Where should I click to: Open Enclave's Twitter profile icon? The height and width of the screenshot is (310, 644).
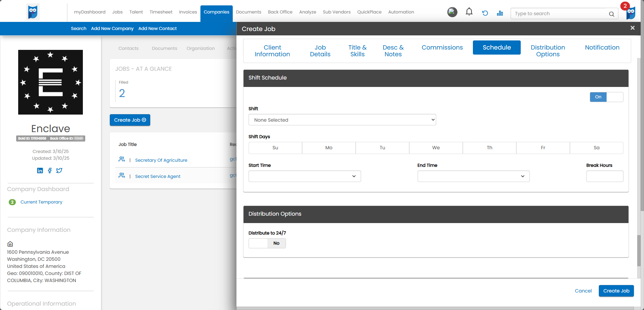59,170
